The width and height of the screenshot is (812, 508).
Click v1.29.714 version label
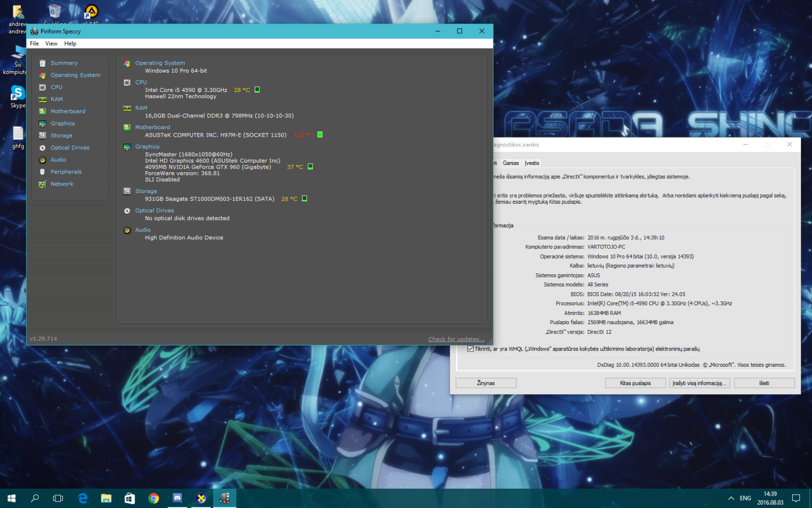[43, 339]
